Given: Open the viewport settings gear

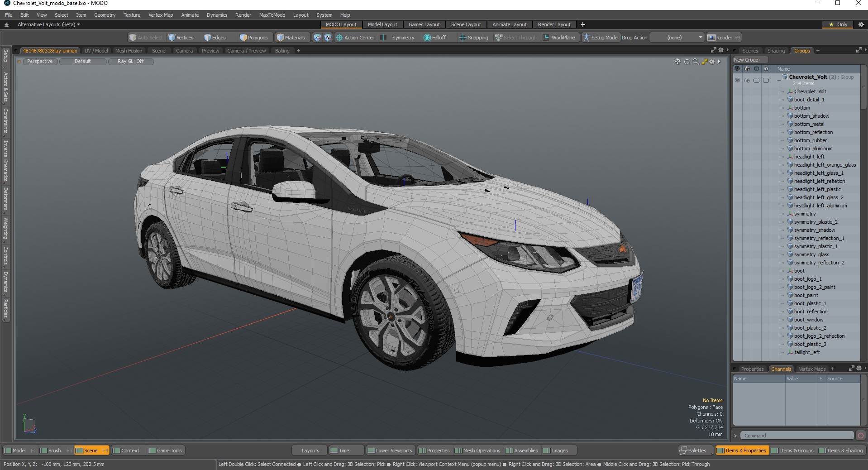Looking at the screenshot, I should [x=712, y=62].
